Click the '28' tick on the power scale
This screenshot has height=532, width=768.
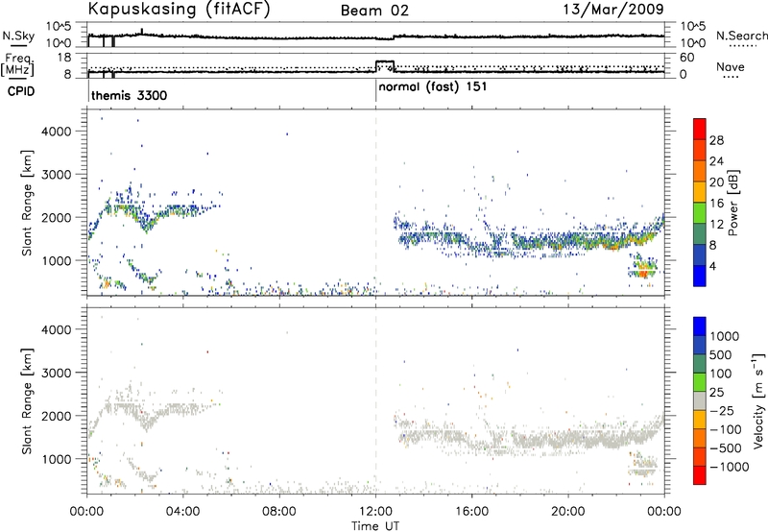pyautogui.click(x=716, y=140)
